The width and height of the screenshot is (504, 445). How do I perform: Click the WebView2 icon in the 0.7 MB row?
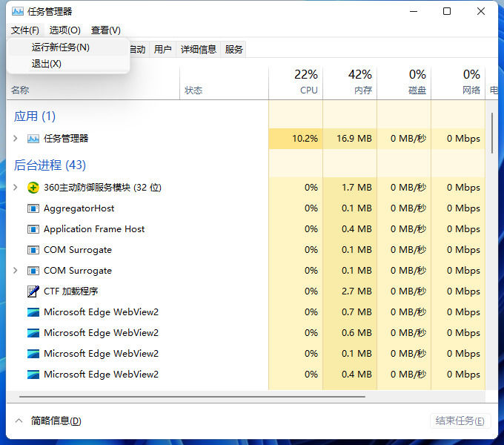tap(33, 312)
